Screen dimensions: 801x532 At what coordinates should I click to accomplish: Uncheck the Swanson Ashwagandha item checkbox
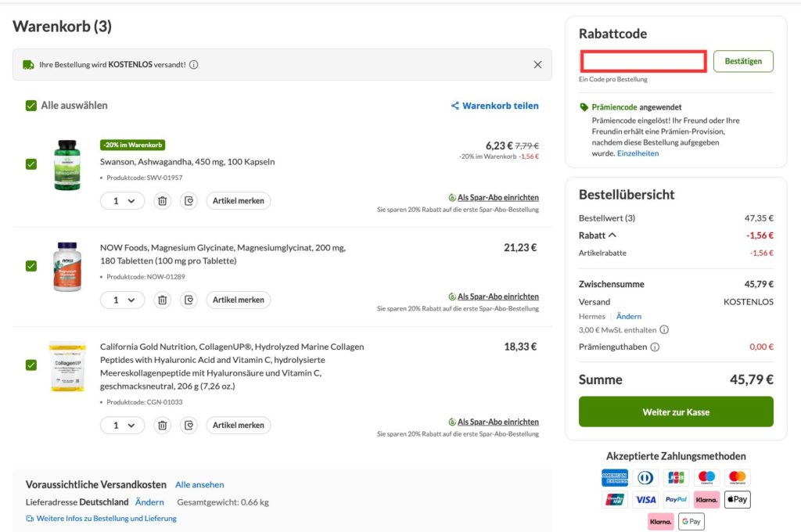31,164
